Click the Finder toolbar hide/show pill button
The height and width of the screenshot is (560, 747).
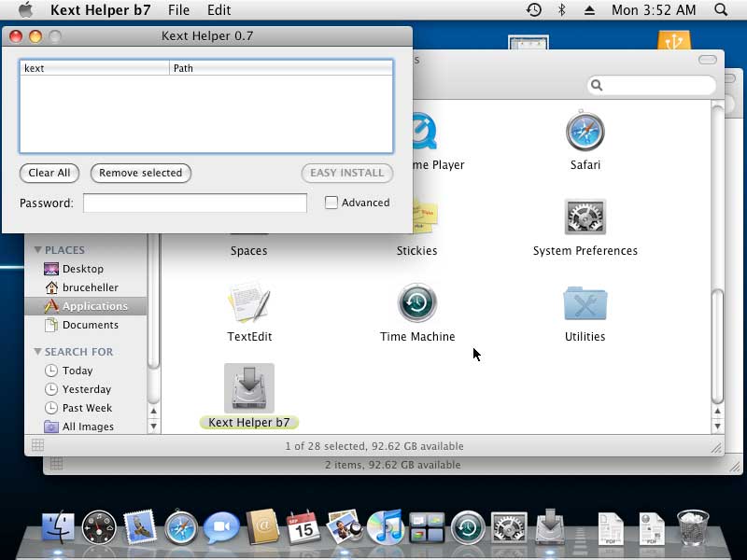click(x=708, y=60)
